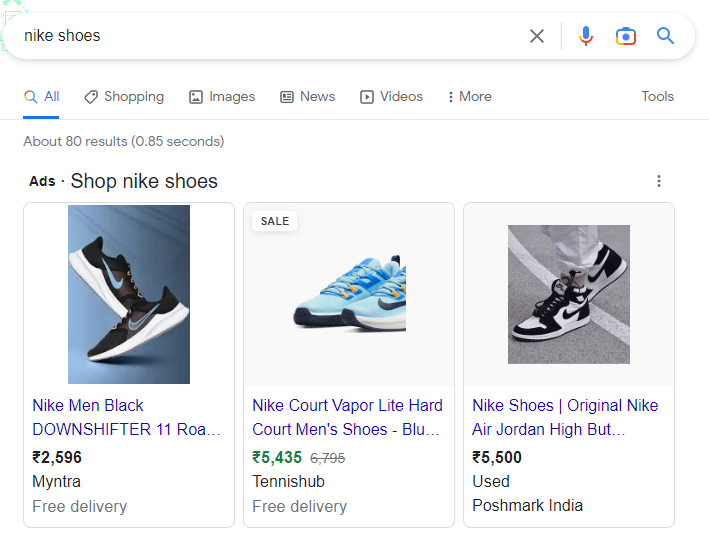Switch to the Images tab

point(222,96)
